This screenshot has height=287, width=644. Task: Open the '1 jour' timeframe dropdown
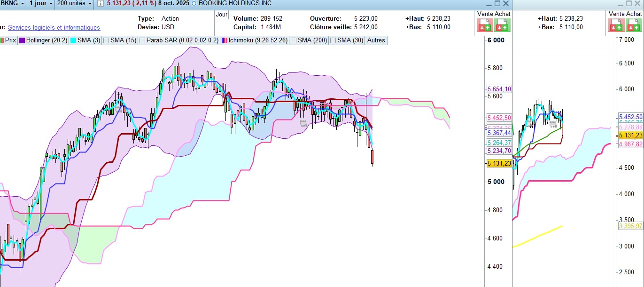coord(40,3)
